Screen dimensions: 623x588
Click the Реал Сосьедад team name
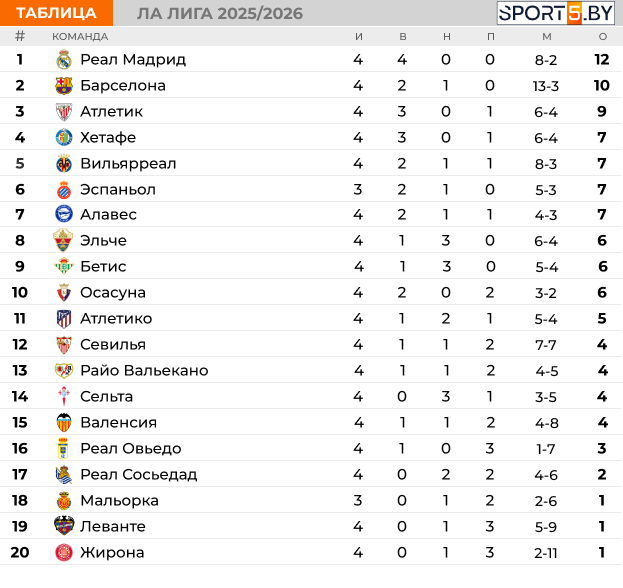(x=139, y=474)
